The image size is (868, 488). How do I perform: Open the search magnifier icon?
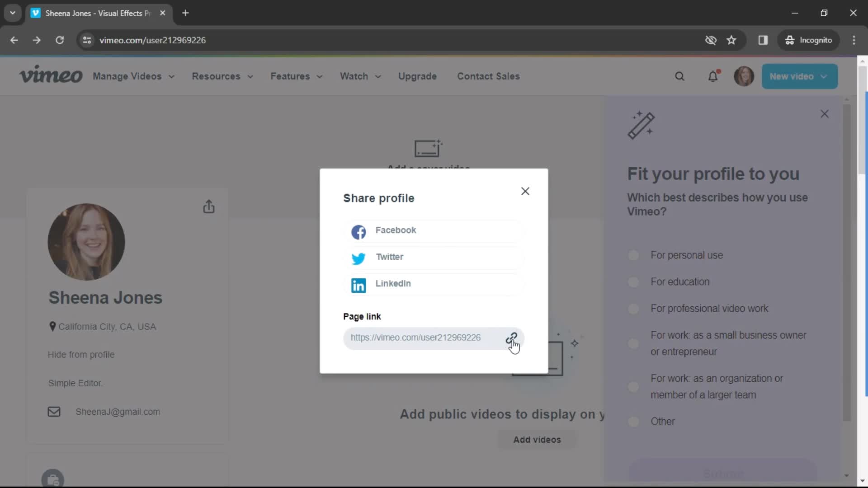click(x=679, y=76)
